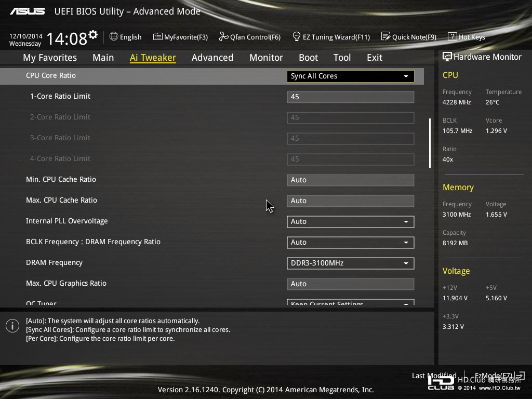Click the CPU frequency 4228 MHz value
This screenshot has width=532, height=399.
click(457, 102)
